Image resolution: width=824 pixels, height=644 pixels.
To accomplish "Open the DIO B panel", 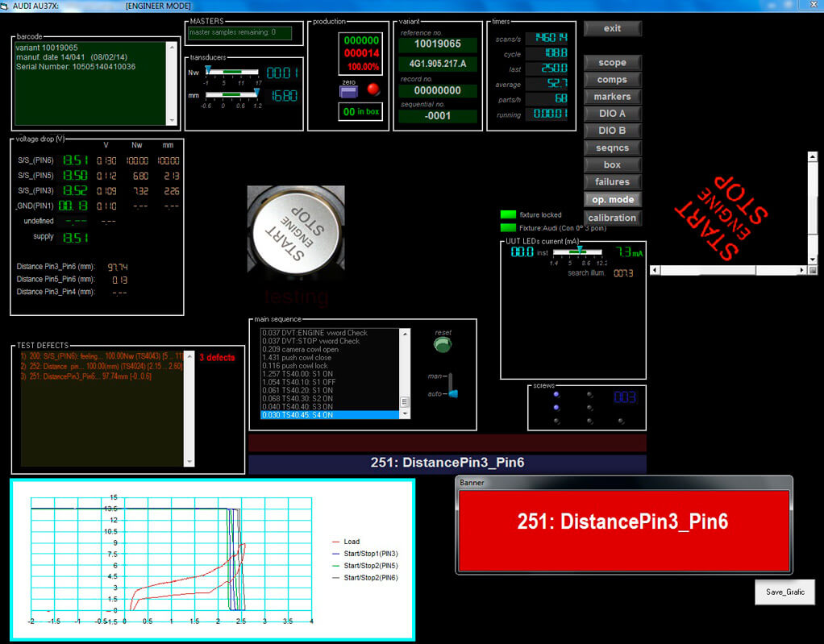I will (x=612, y=131).
